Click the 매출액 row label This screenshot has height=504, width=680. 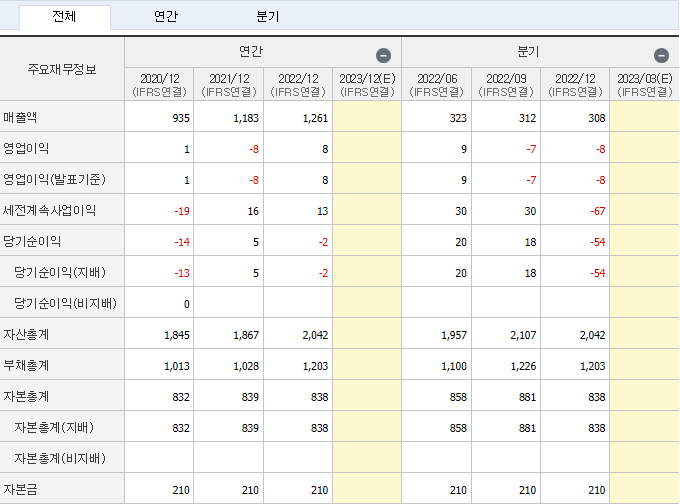tap(20, 118)
